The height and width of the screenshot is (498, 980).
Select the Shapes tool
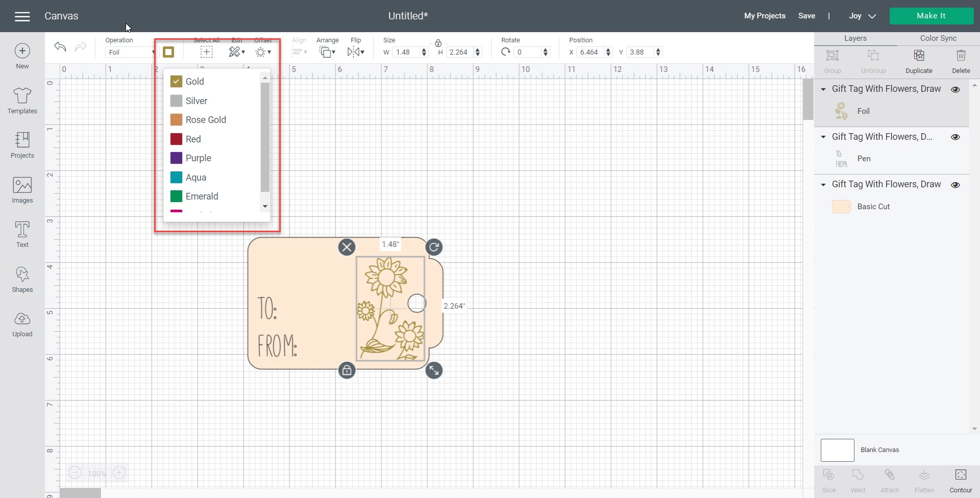pos(22,280)
